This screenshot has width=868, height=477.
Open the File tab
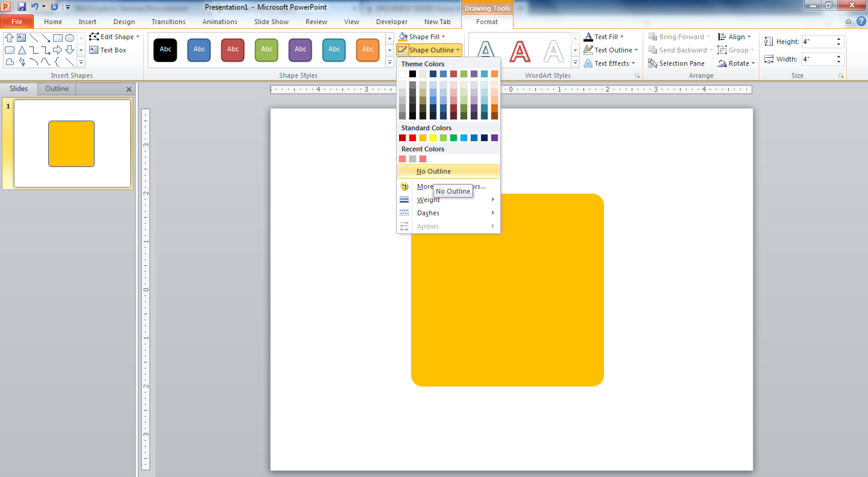click(x=17, y=22)
